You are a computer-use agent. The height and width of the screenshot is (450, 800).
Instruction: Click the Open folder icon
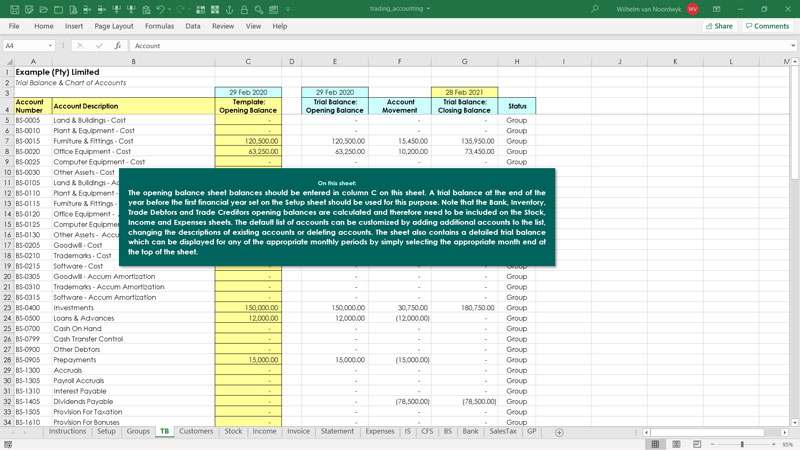(44, 9)
